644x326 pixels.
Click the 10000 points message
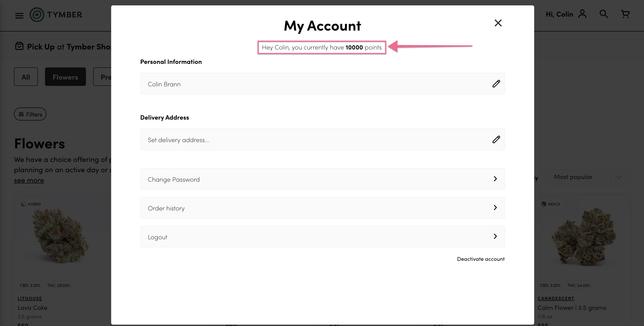click(x=322, y=47)
